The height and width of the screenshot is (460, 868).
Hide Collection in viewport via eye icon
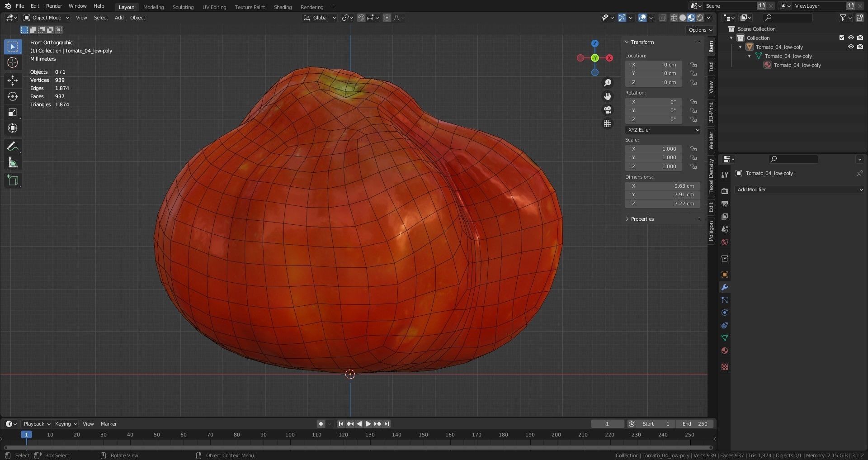click(851, 38)
